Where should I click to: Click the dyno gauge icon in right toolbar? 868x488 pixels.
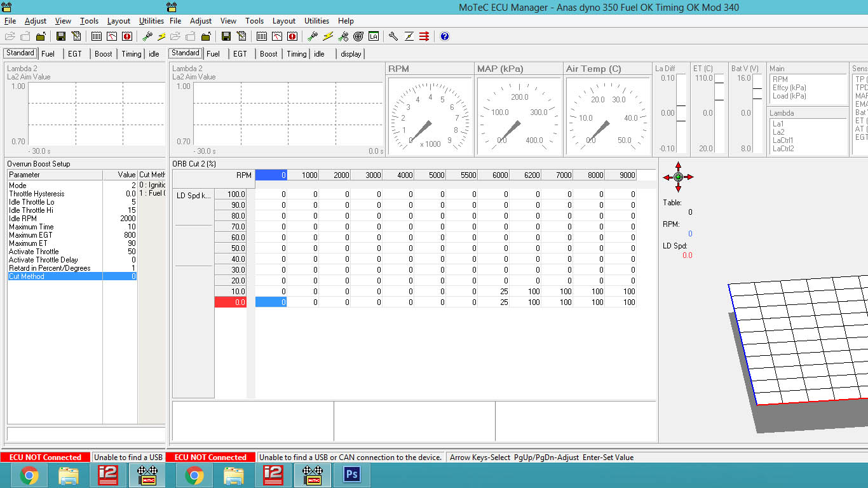277,36
